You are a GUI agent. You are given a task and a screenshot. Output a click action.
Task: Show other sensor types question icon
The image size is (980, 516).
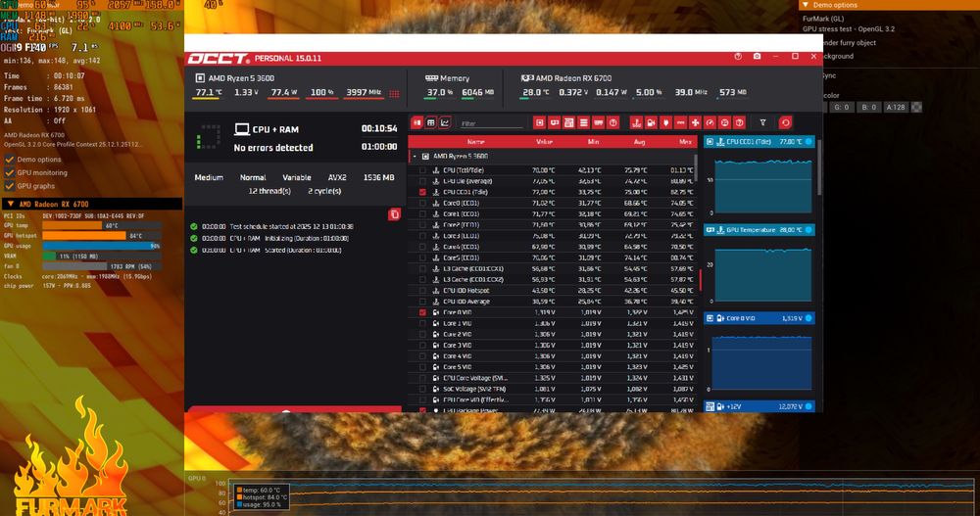(739, 123)
